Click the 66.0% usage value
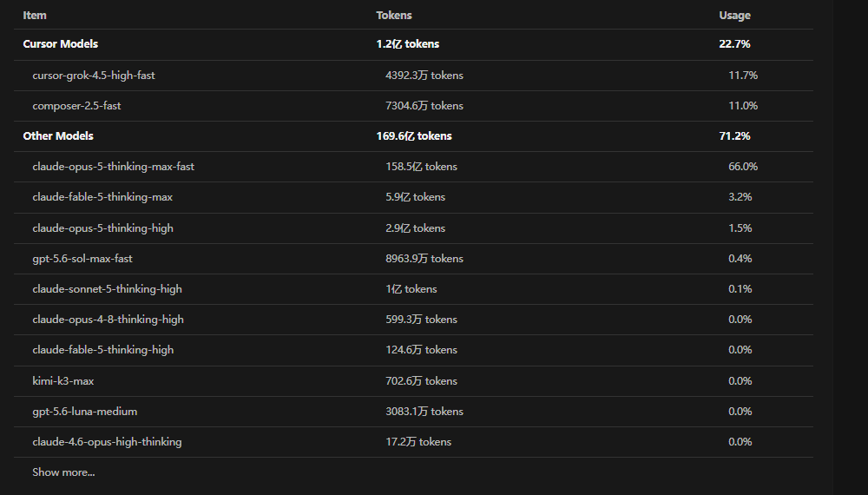This screenshot has width=868, height=495. (743, 167)
